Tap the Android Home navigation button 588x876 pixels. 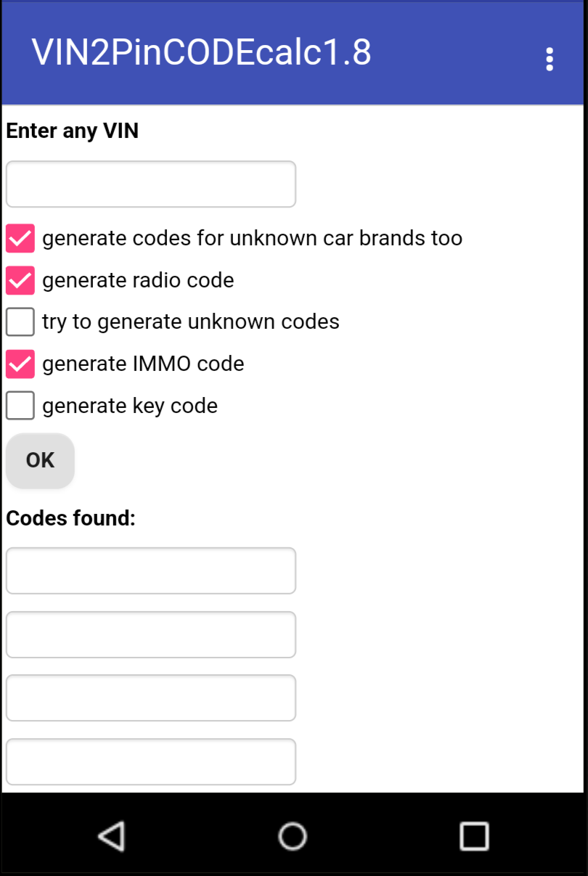pyautogui.click(x=293, y=836)
